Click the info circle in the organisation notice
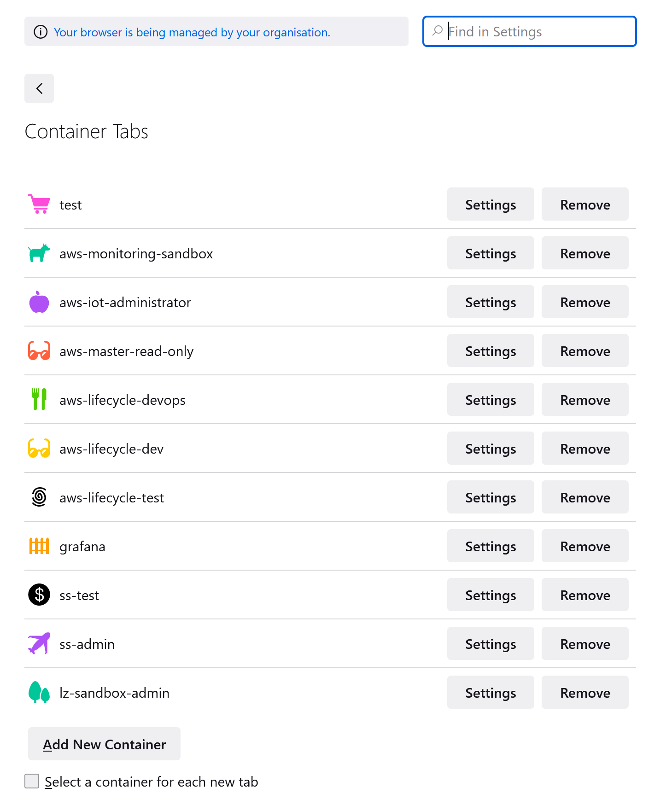The width and height of the screenshot is (672, 811). click(x=41, y=32)
